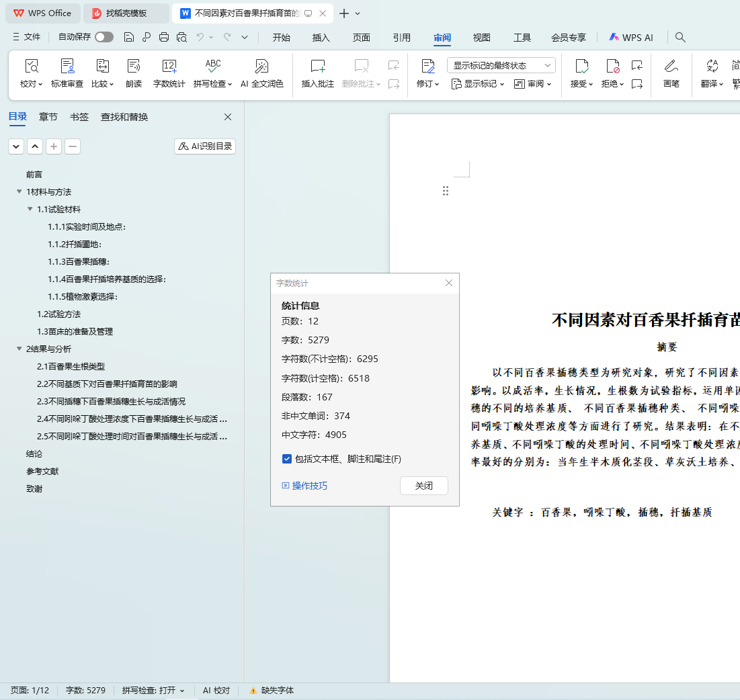Screen dimensions: 740x700
Task: Open spell check (拼写检查) status bar menu
Action: coord(153,691)
